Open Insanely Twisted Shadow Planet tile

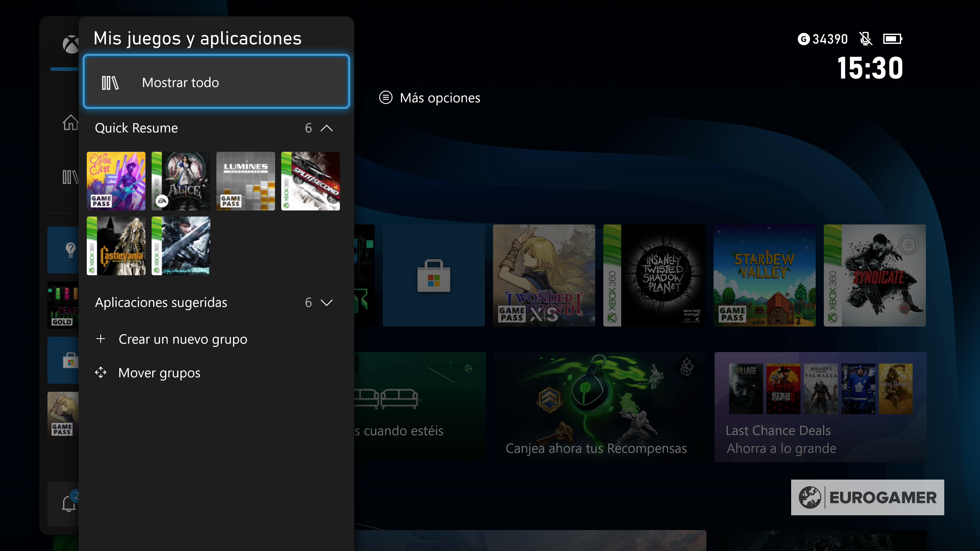(x=654, y=275)
